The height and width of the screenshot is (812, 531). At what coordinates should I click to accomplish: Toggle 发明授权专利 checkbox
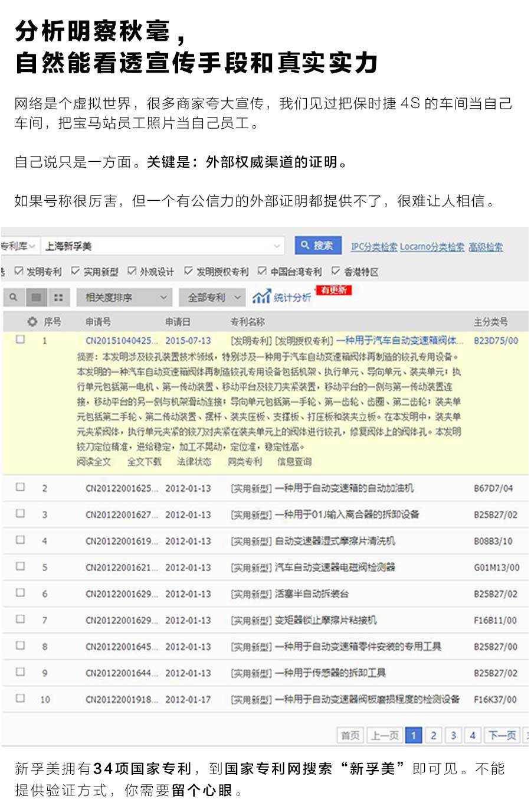[x=188, y=271]
